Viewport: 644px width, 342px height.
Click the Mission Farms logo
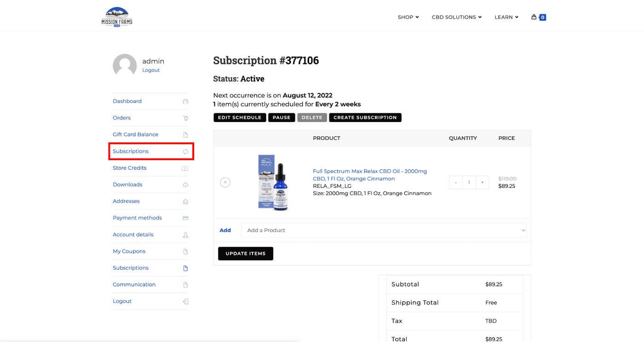coord(117,17)
